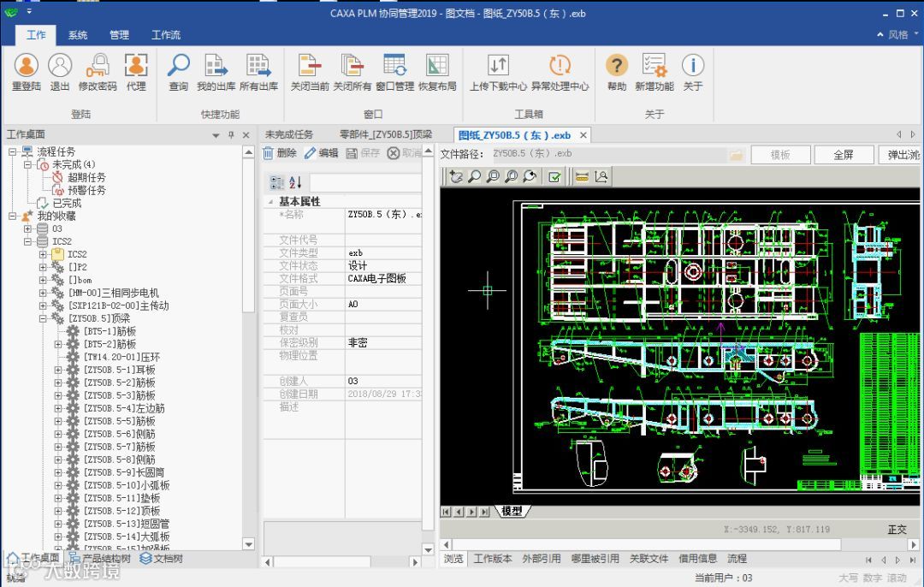Open the 未完成任务 document tab
Screen dimensions: 924x587
[x=289, y=134]
